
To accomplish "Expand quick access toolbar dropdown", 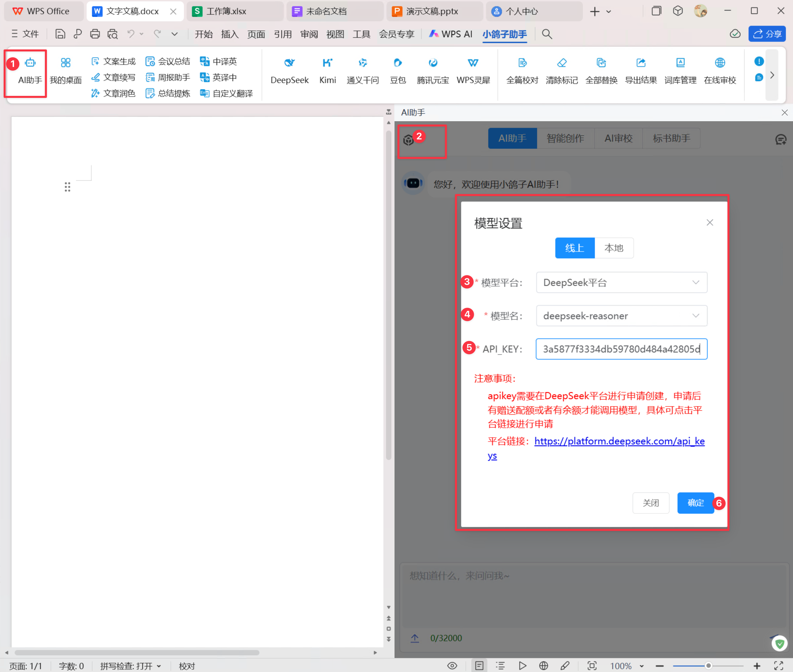I will [175, 34].
